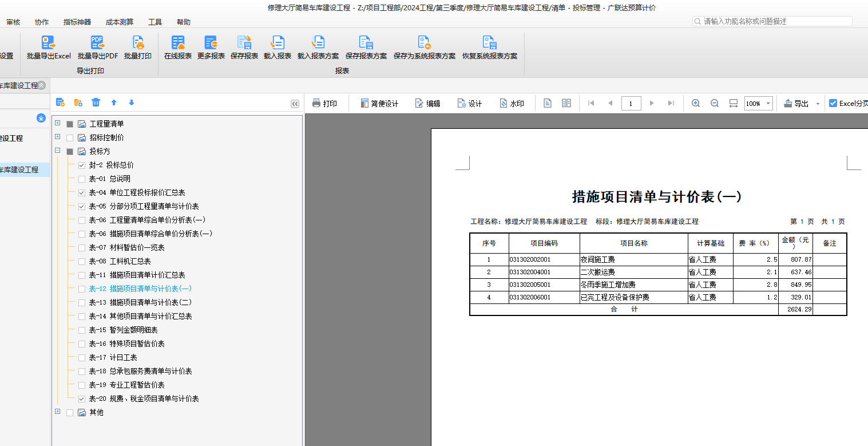This screenshot has width=868, height=446.
Task: Go to next page icon
Action: (x=652, y=103)
